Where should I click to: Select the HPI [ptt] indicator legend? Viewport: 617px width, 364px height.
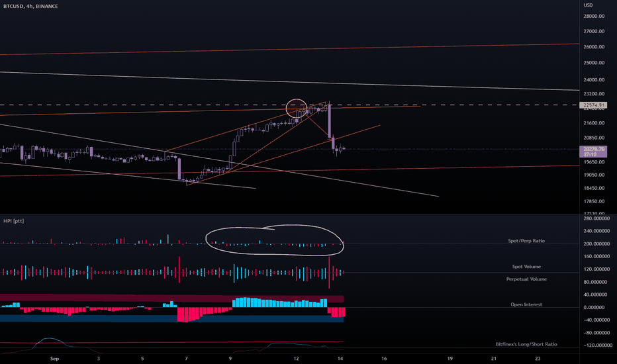pos(13,221)
